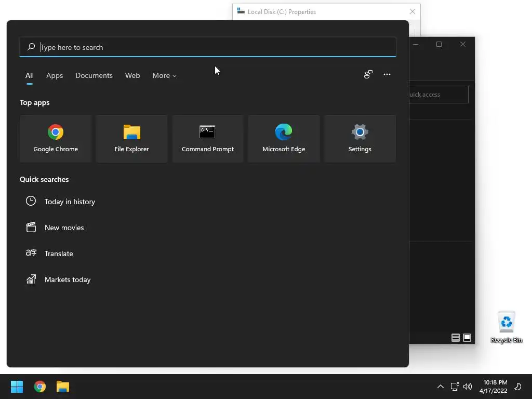Open Translate quick search
532x399 pixels.
(x=59, y=254)
